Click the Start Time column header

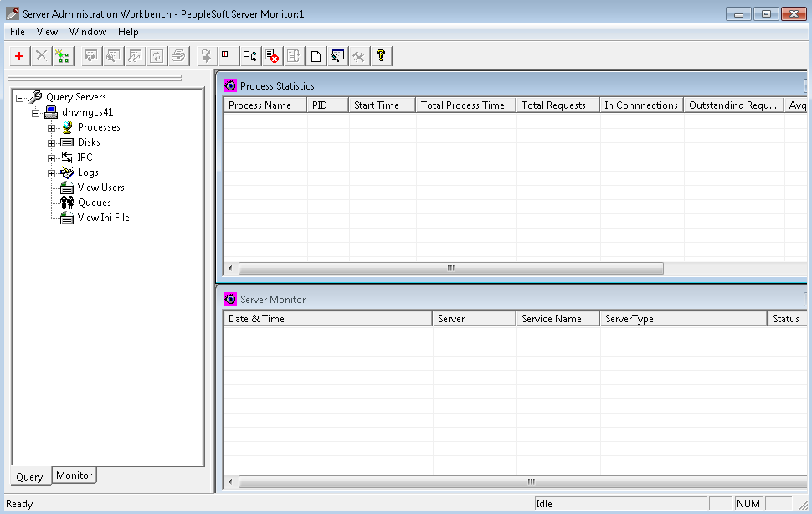382,105
